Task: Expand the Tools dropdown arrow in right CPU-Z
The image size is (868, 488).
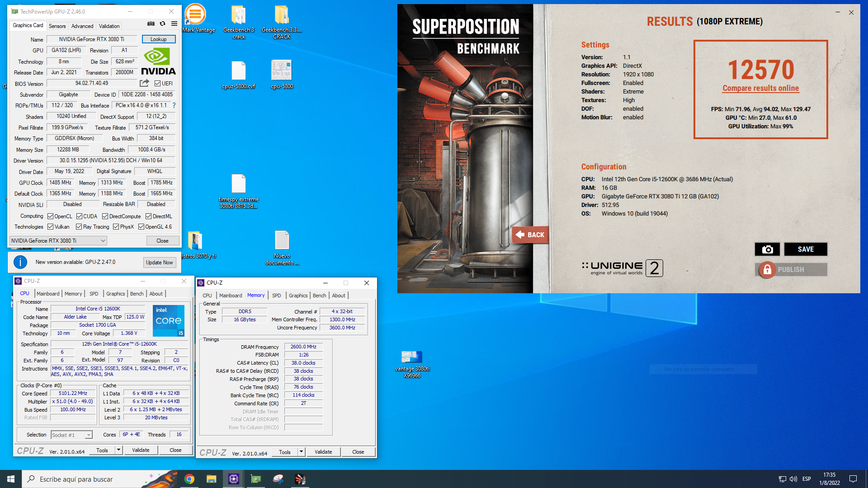Action: [301, 452]
